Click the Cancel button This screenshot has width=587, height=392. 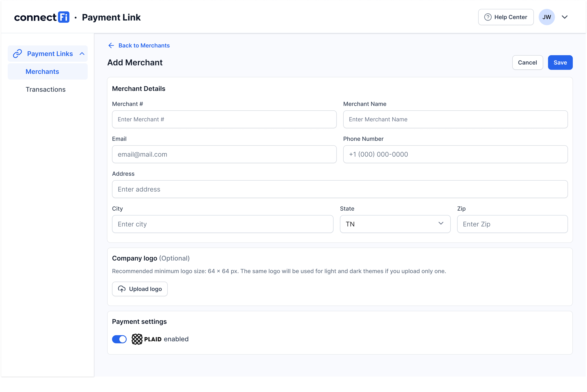(x=528, y=62)
